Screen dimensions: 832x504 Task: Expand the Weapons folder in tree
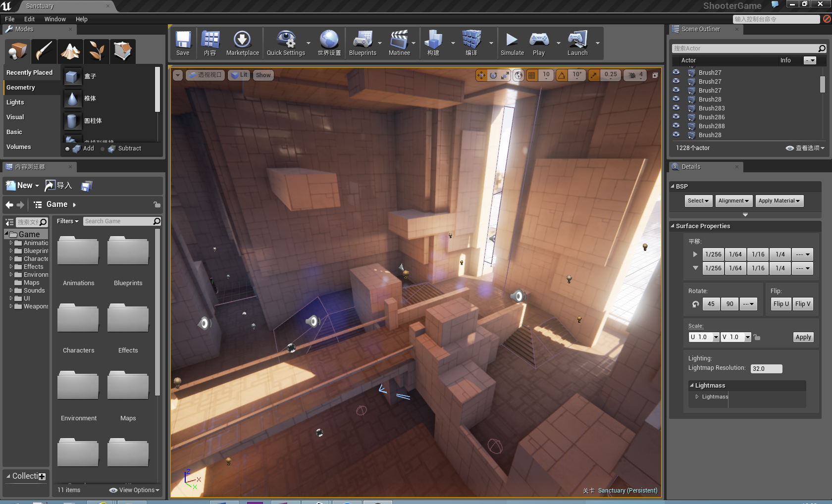pos(11,306)
